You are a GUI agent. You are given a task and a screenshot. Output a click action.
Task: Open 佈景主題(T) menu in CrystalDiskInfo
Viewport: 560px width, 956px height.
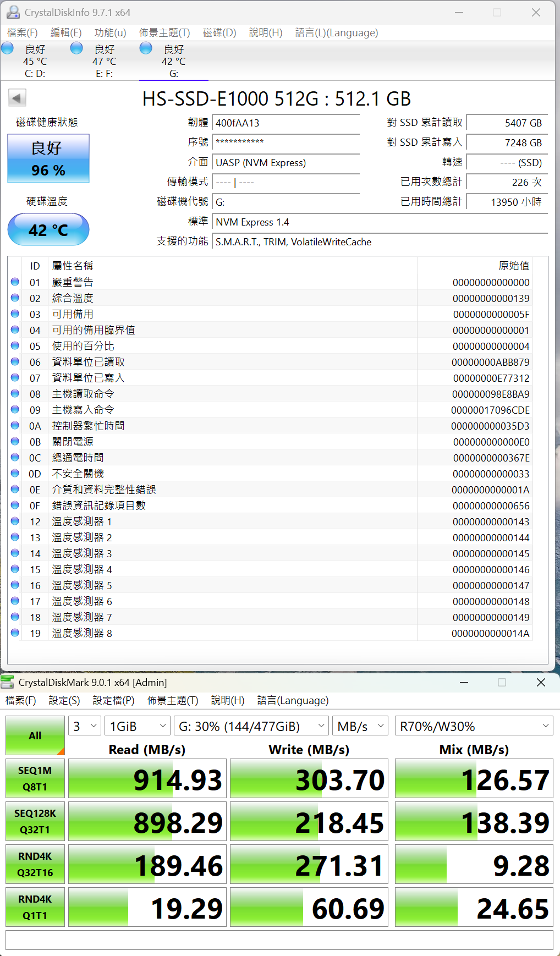tap(164, 33)
